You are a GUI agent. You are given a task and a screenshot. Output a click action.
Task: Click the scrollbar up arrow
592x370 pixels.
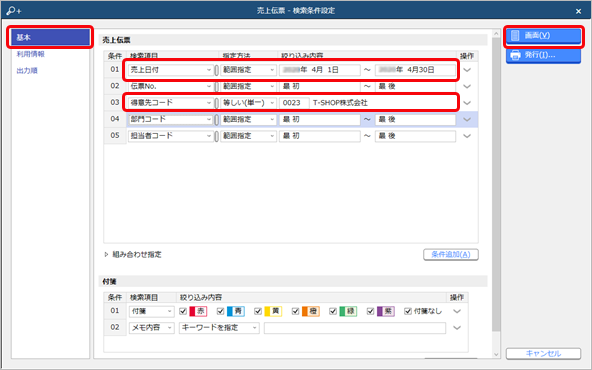[x=496, y=34]
